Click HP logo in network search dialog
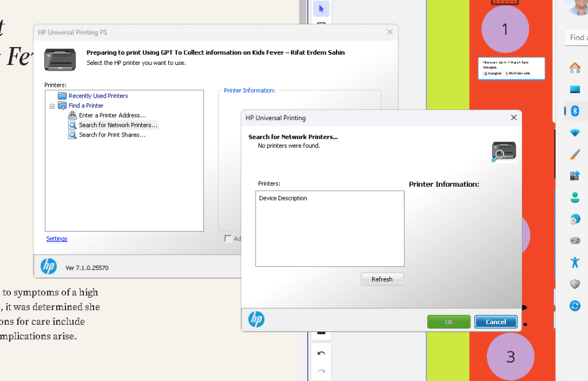The width and height of the screenshot is (588, 381). coord(257,320)
